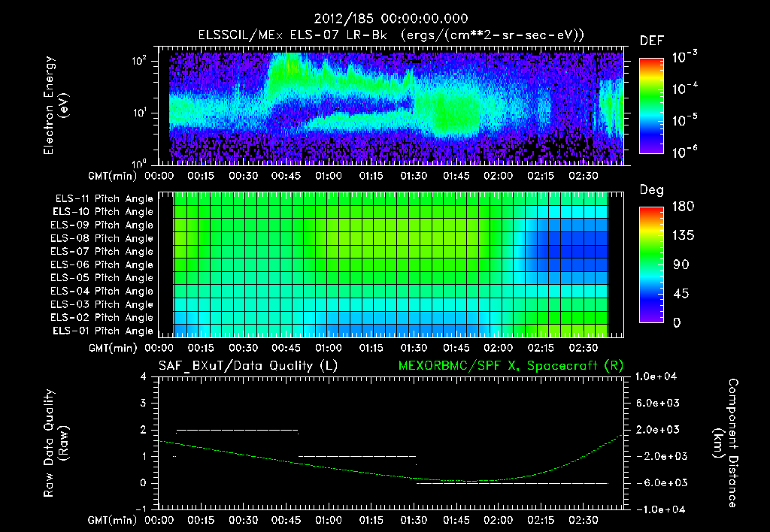Click the white data quality segment at level 1
This screenshot has height=532, width=770.
(357, 456)
